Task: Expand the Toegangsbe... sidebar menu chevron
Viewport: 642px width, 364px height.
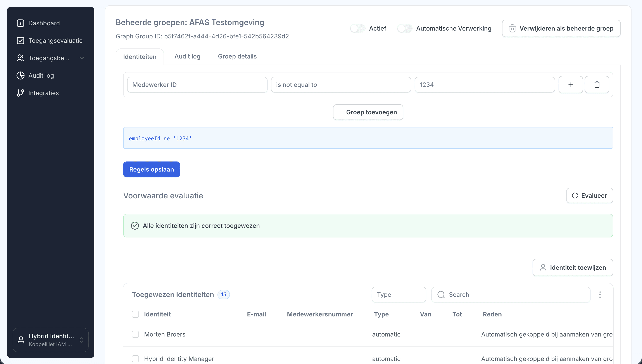Action: tap(81, 58)
